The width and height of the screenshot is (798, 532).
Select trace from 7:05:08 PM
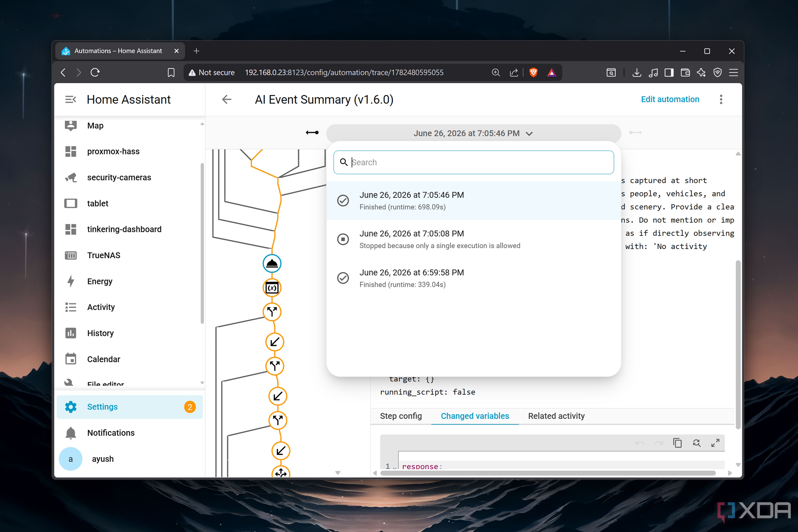473,239
